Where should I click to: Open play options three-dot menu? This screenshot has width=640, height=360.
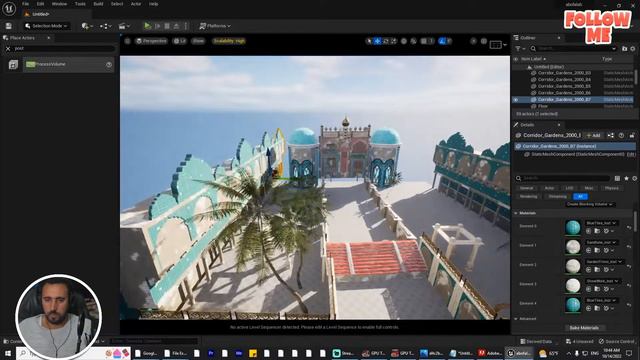pyautogui.click(x=186, y=26)
